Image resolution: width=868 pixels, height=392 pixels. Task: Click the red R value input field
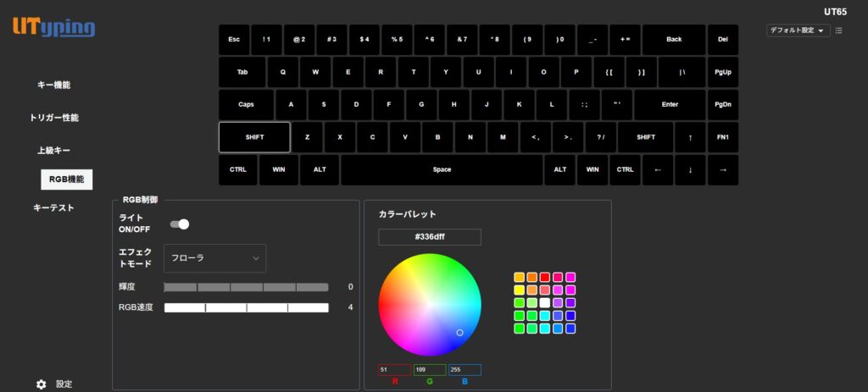click(394, 370)
